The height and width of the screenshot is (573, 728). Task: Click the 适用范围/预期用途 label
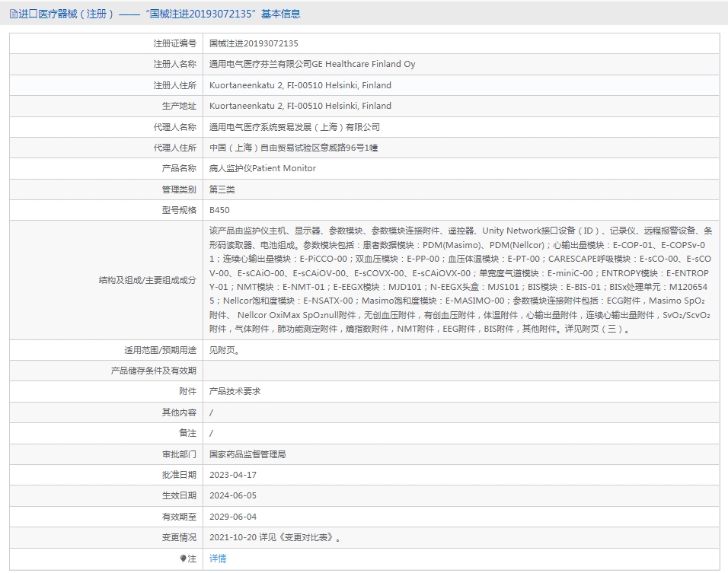(x=160, y=350)
